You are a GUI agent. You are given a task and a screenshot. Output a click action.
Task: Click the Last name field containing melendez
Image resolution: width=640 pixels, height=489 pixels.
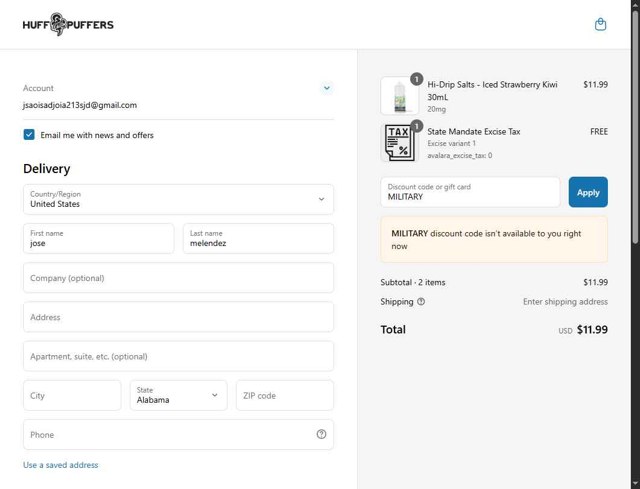(x=257, y=238)
